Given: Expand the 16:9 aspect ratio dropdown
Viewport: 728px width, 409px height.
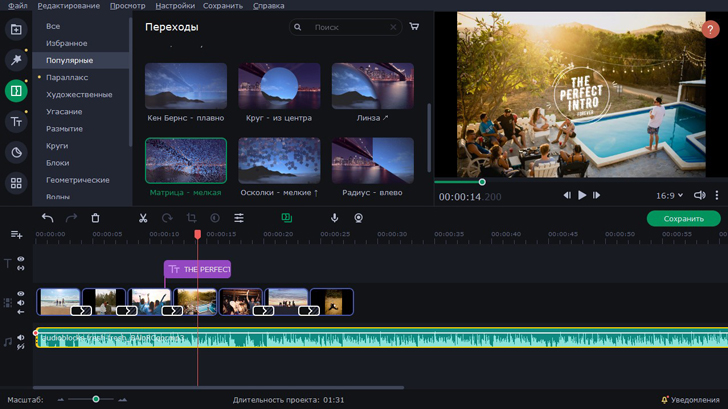Looking at the screenshot, I should [x=669, y=196].
